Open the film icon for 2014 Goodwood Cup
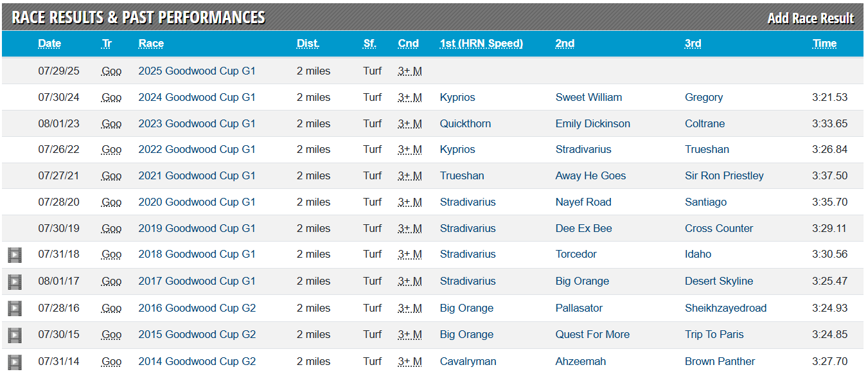 (14, 362)
